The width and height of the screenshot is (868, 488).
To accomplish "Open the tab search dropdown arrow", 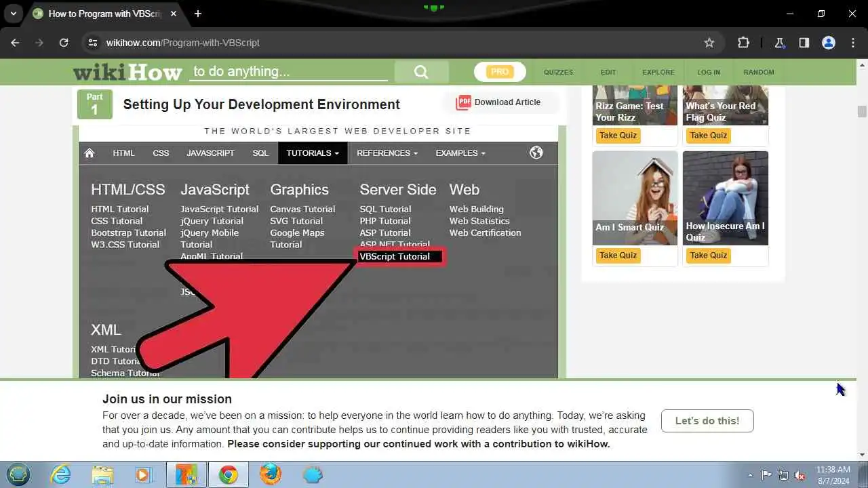I will click(x=13, y=14).
